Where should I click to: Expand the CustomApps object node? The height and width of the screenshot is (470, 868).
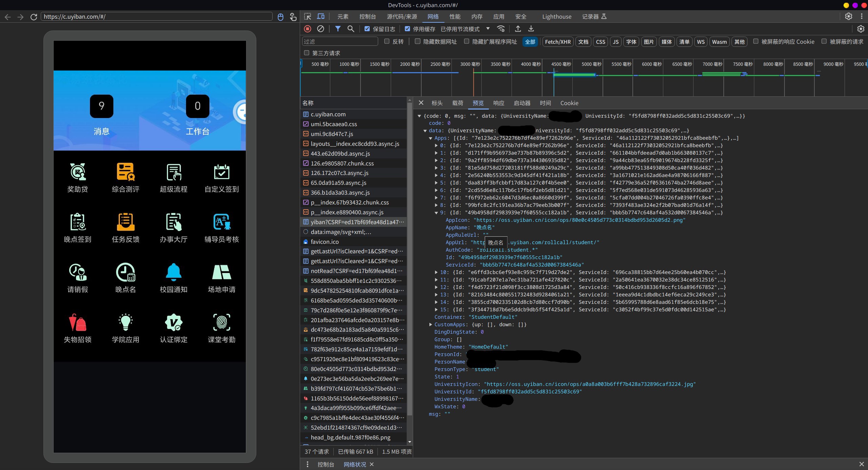[430, 325]
